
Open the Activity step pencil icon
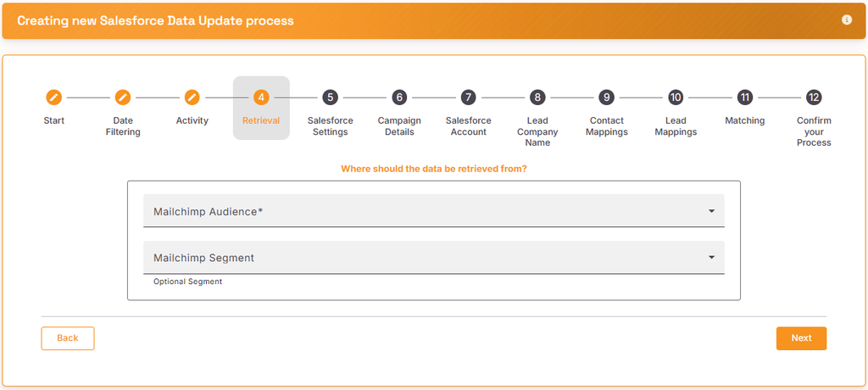192,97
